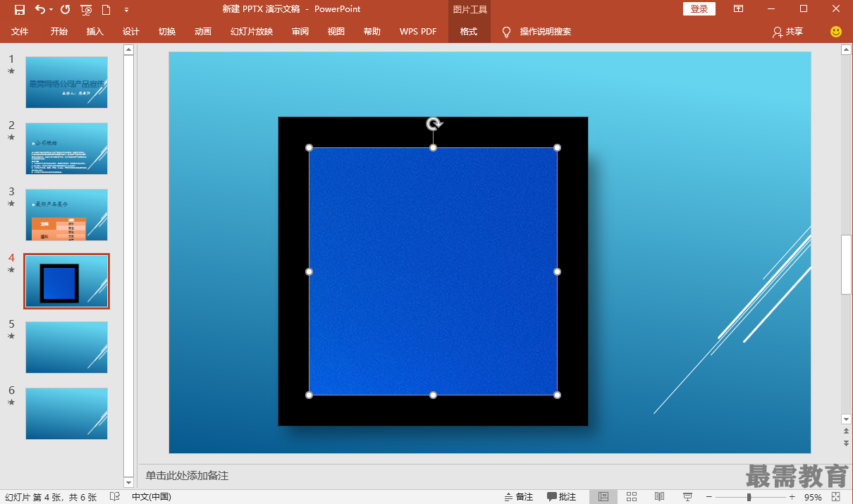Click thumbnail pane scroll up arrow
The image size is (853, 504).
coord(128,49)
